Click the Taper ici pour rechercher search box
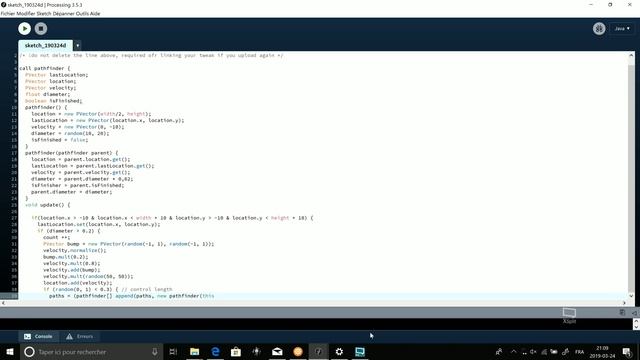The image size is (640, 360). click(x=91, y=351)
